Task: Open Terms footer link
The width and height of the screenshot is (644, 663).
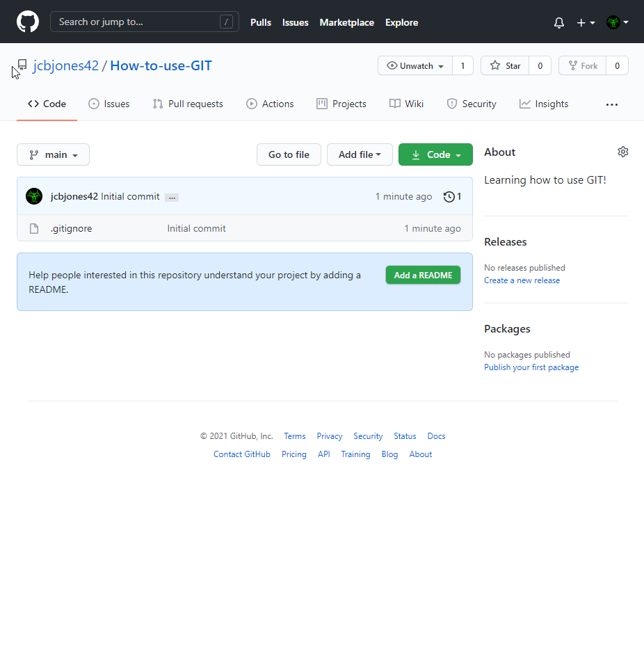Action: [x=295, y=436]
